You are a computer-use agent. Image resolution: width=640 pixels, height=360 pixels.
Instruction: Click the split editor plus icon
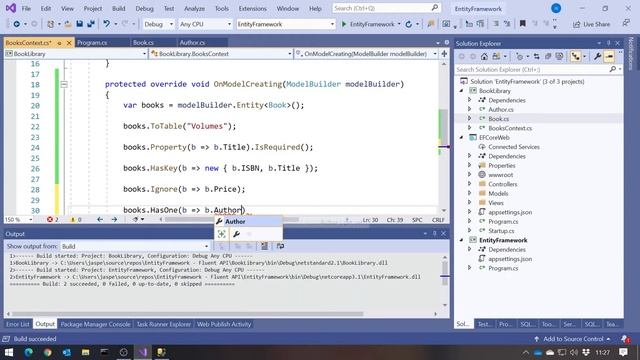(x=444, y=53)
